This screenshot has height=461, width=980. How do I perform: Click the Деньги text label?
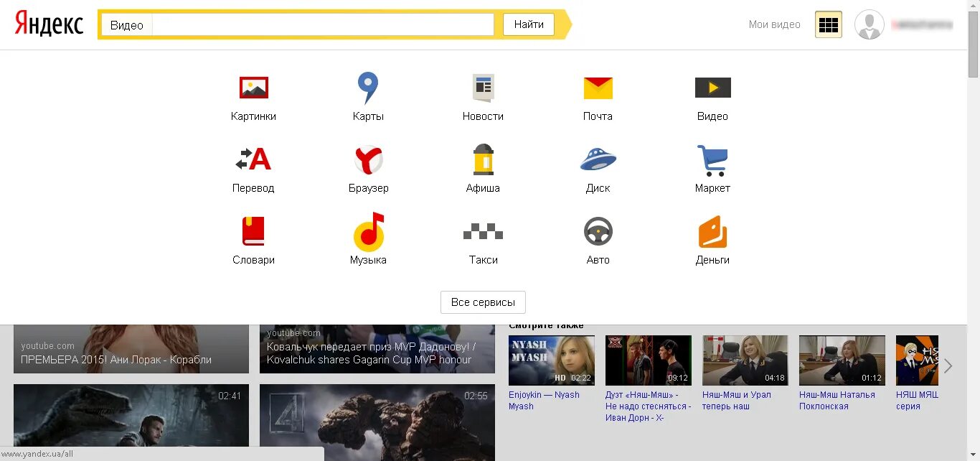(x=712, y=260)
